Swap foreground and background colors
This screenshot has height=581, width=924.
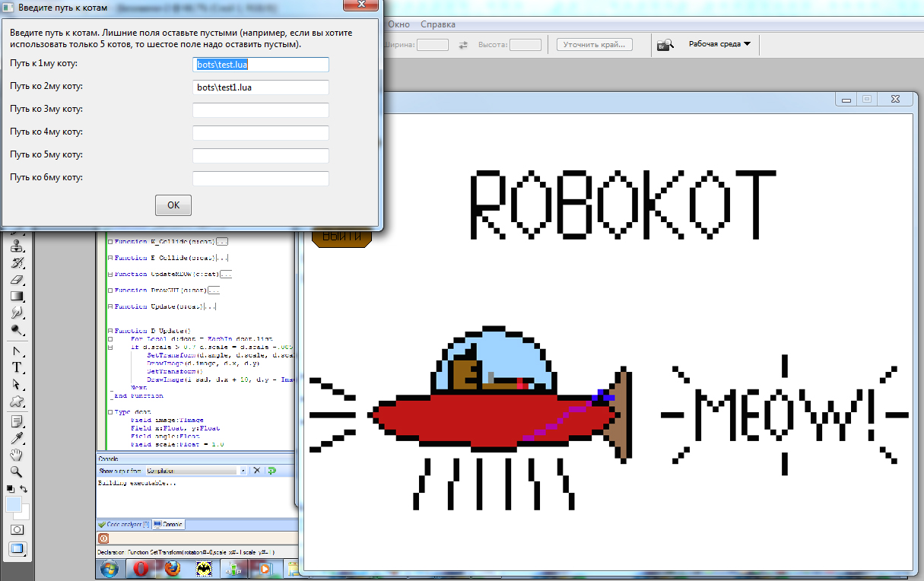[24, 488]
